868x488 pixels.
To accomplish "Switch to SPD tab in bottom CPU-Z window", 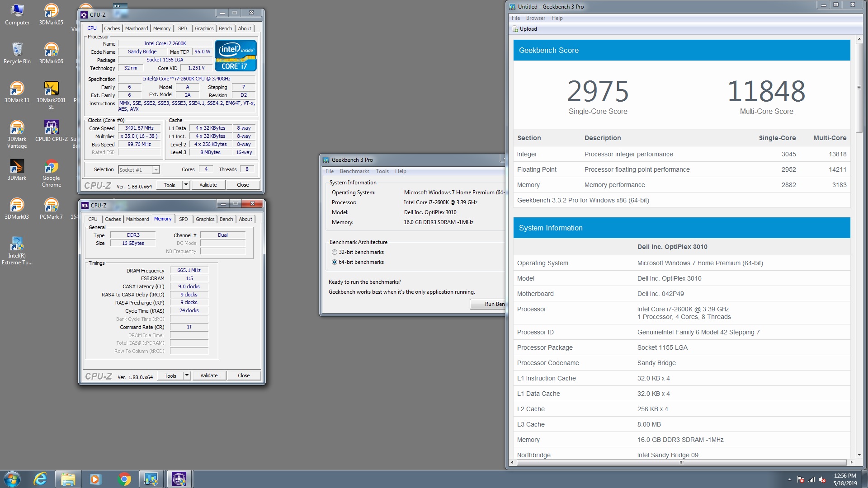I will 184,219.
